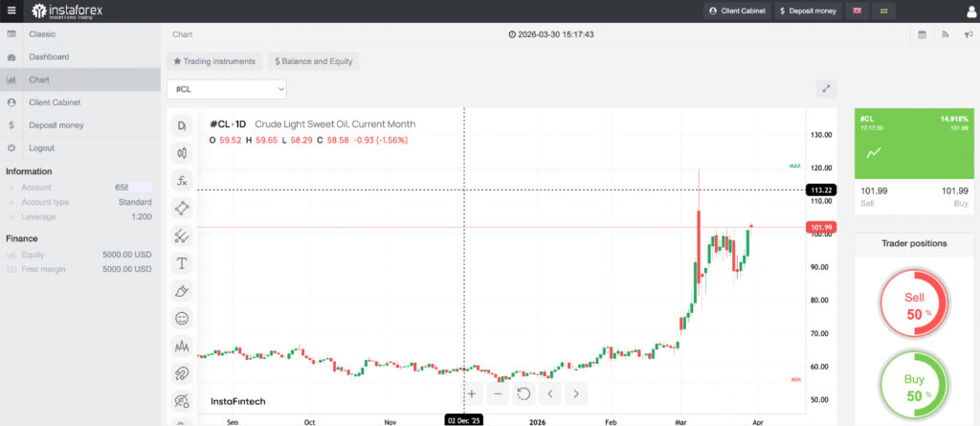Click the Crude Light Sweet Oil description
The height and width of the screenshot is (426, 980).
point(335,124)
